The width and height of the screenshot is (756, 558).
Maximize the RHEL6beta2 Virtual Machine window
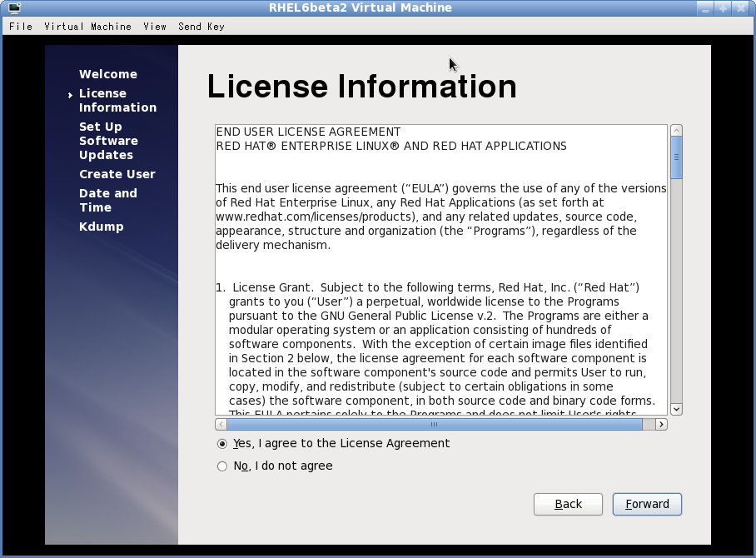coord(723,8)
